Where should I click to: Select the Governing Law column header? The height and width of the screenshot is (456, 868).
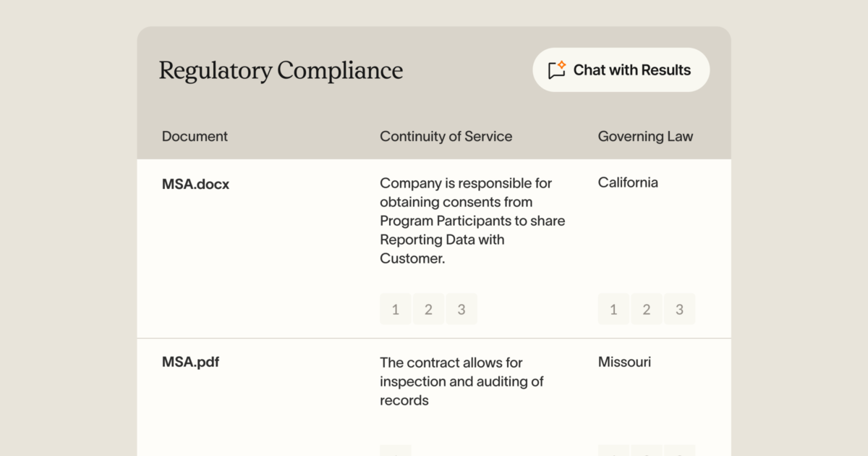click(645, 136)
